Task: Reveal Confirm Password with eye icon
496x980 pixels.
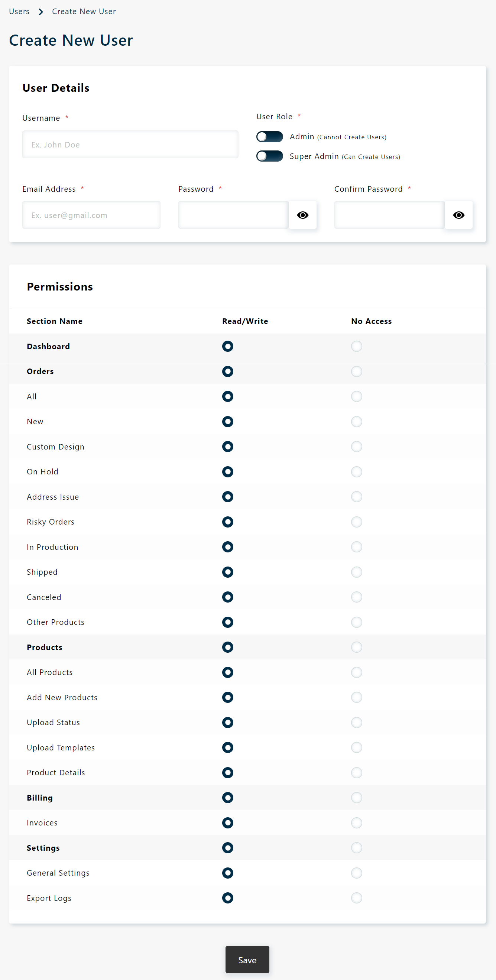Action: [458, 215]
